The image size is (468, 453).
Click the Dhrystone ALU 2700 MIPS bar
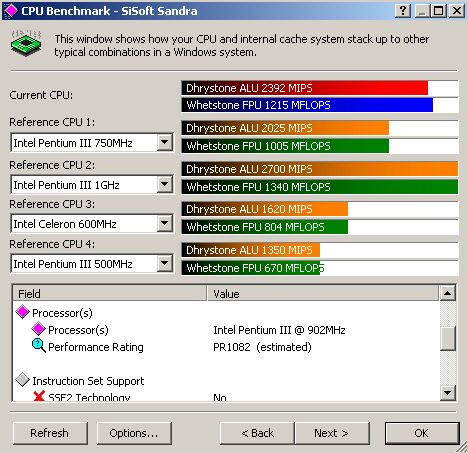coord(320,169)
